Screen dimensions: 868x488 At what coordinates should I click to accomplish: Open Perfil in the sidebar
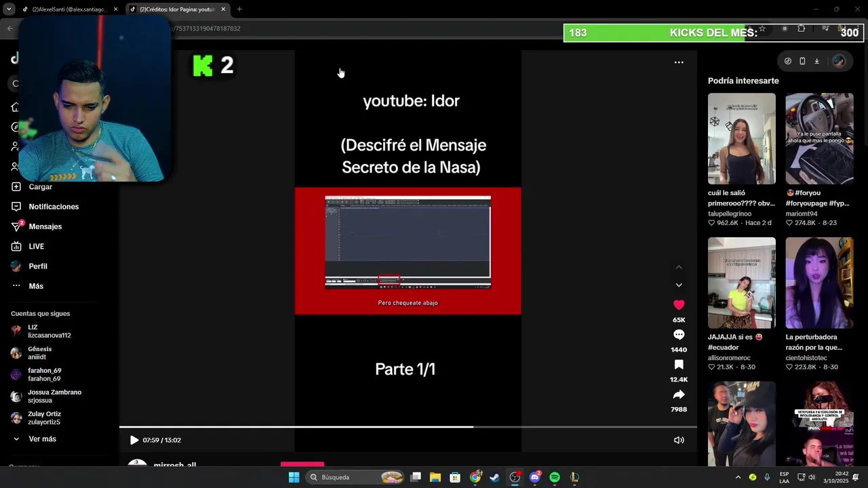click(x=38, y=266)
